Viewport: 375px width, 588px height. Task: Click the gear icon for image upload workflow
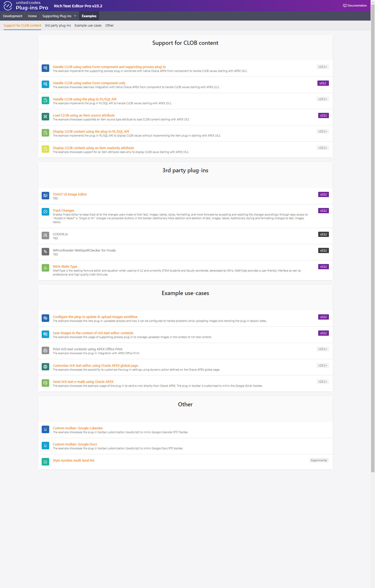(x=45, y=318)
